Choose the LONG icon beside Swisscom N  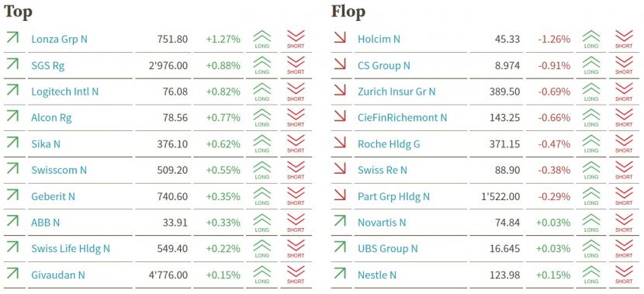pyautogui.click(x=262, y=171)
